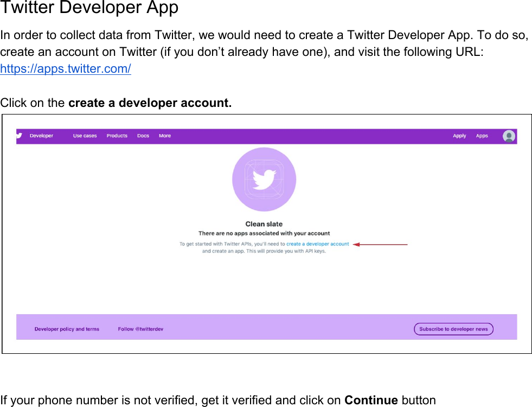
Task: Open the Use cases menu
Action: coord(85,136)
